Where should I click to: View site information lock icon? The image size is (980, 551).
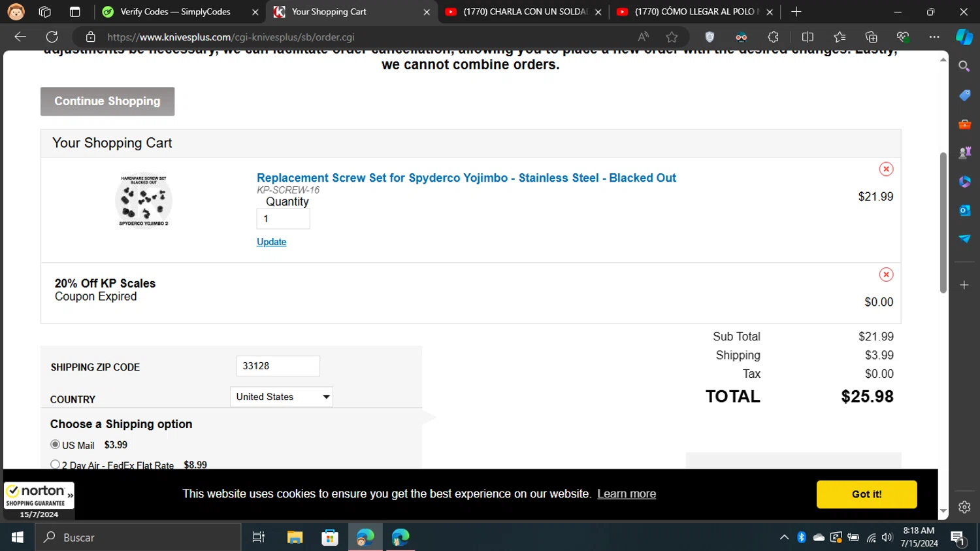[x=91, y=37]
